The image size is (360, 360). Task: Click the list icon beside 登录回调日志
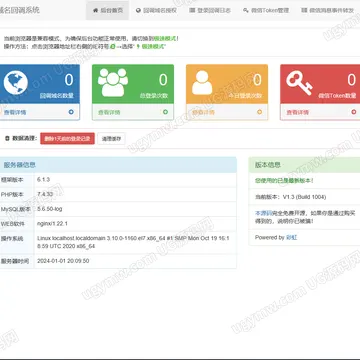pyautogui.click(x=192, y=10)
